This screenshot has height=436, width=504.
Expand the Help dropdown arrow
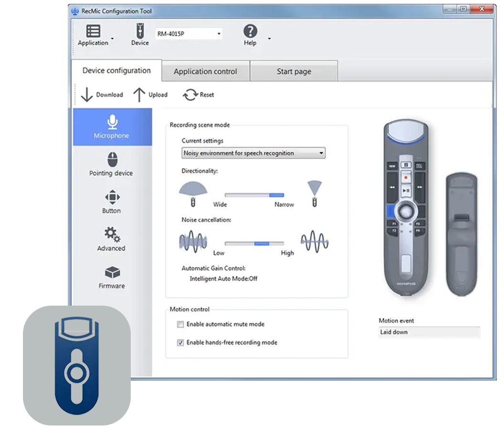(269, 39)
